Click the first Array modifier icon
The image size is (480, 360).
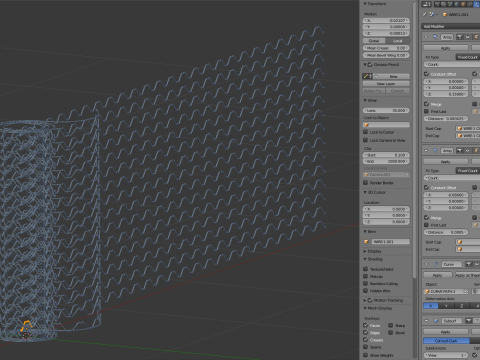(436, 37)
